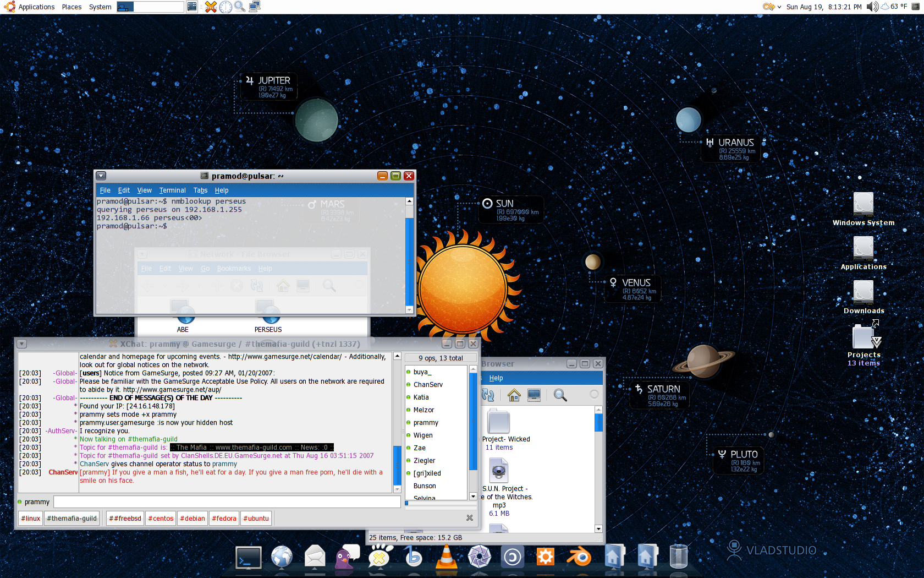Click the Computer icon in file browser toolbar
The image size is (924, 578).
pos(533,395)
